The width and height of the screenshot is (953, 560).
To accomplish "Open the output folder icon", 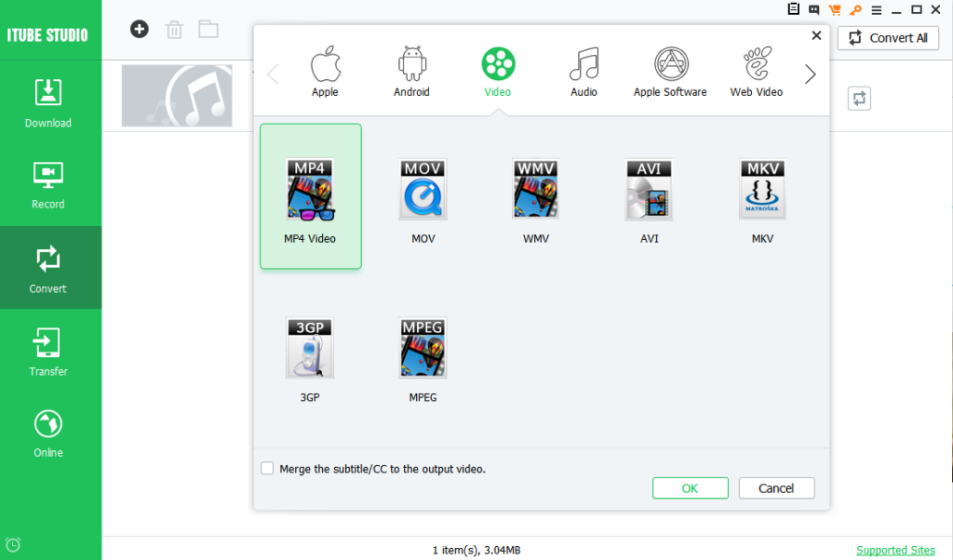I will pyautogui.click(x=208, y=29).
